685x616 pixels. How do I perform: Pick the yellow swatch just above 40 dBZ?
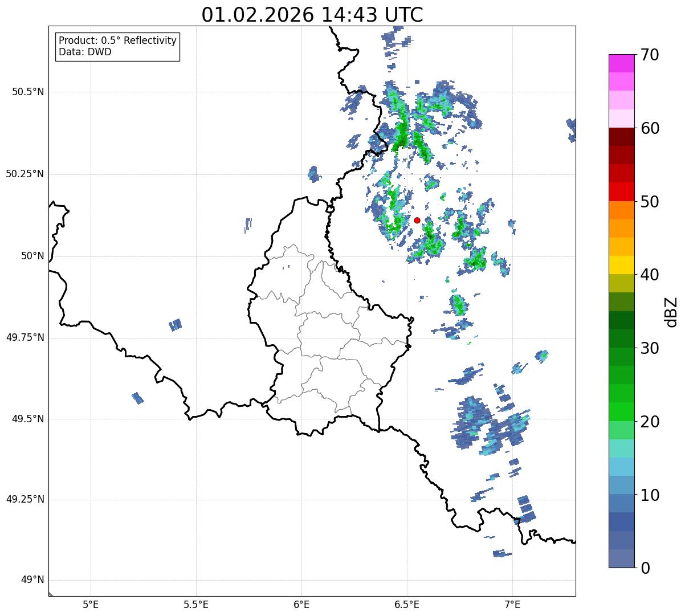pos(621,265)
